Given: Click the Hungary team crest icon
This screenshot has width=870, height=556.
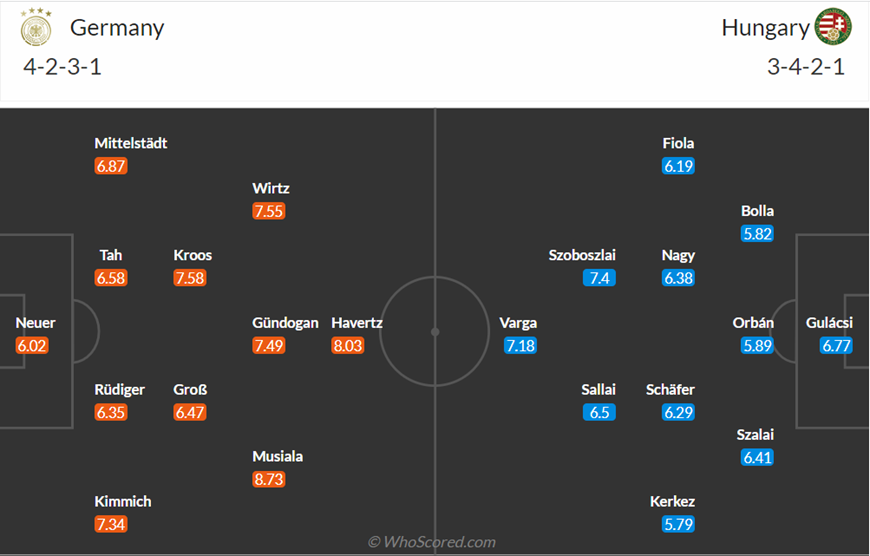Looking at the screenshot, I should click(x=833, y=26).
